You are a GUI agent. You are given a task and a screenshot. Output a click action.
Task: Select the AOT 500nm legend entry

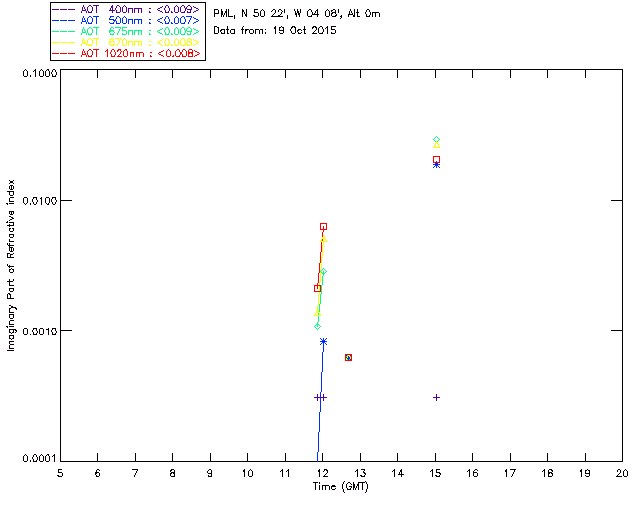(126, 20)
